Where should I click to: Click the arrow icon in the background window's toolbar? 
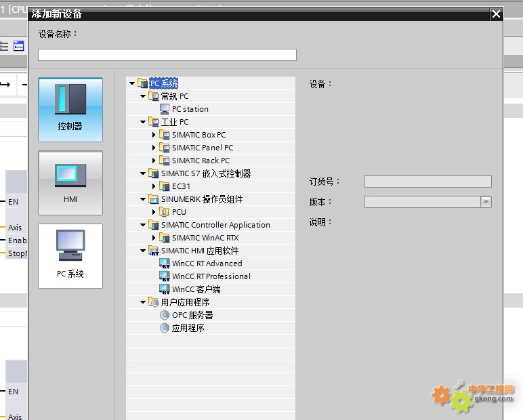[x=5, y=85]
